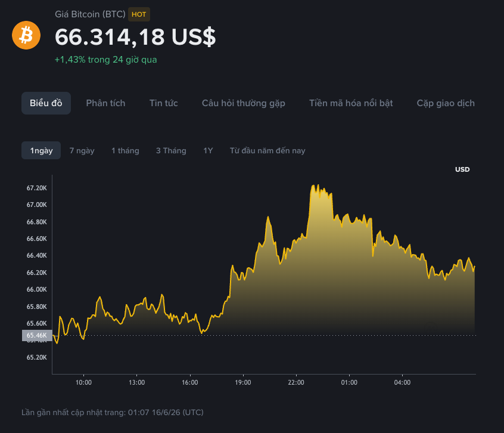Click the 66.314,18 US$ price text

click(x=135, y=36)
